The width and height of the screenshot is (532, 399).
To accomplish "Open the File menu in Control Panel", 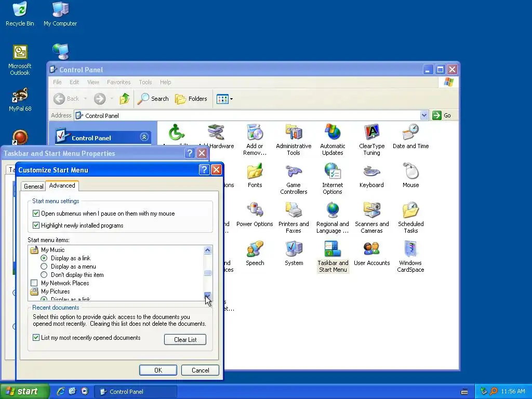I will point(57,82).
